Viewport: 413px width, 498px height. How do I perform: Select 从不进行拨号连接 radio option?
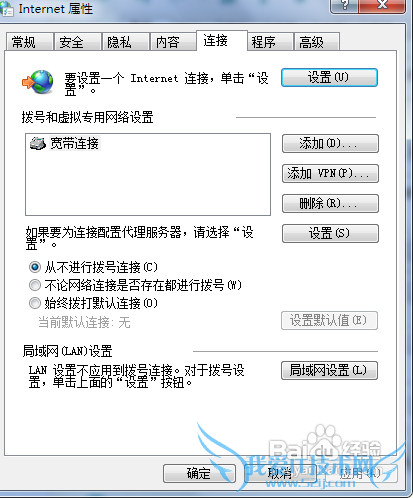[35, 267]
